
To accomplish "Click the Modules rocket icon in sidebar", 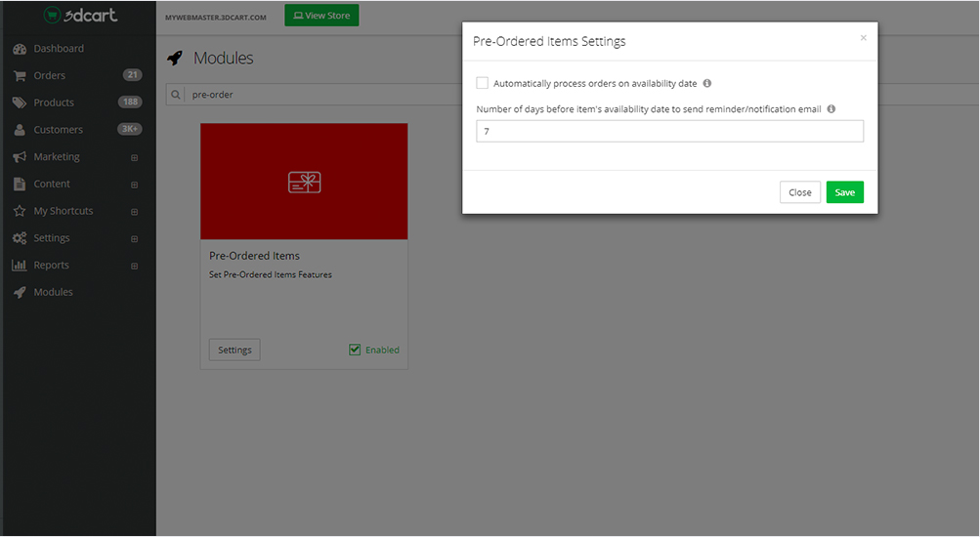I will tap(20, 292).
